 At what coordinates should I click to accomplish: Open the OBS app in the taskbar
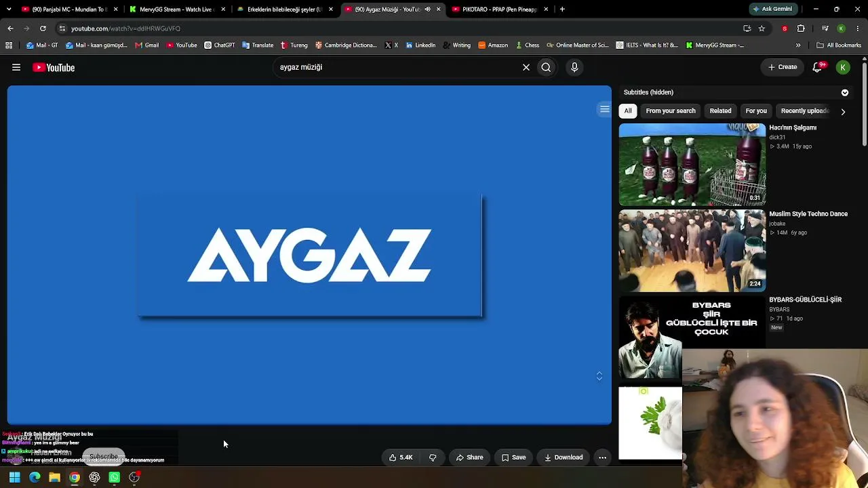point(134,477)
